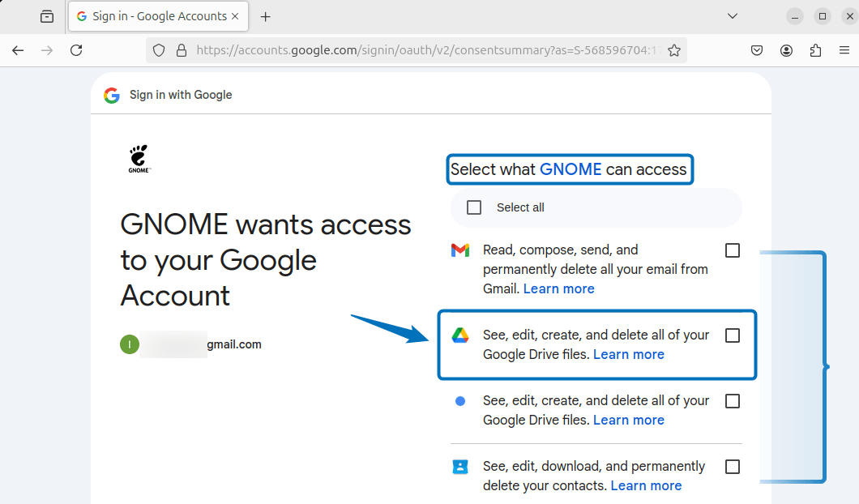Check the Select all checkbox
This screenshot has width=859, height=504.
pyautogui.click(x=473, y=207)
